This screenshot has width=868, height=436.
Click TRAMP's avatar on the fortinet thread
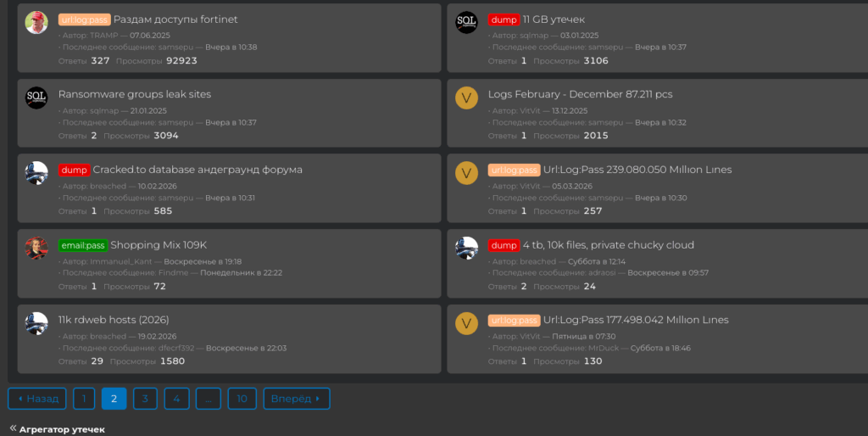click(36, 23)
